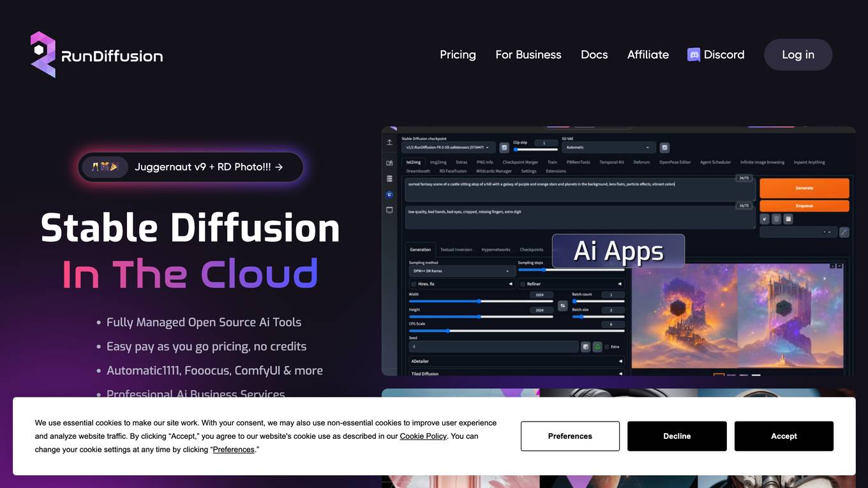
Task: Open the OpenPose Editor tab
Action: pyautogui.click(x=675, y=162)
